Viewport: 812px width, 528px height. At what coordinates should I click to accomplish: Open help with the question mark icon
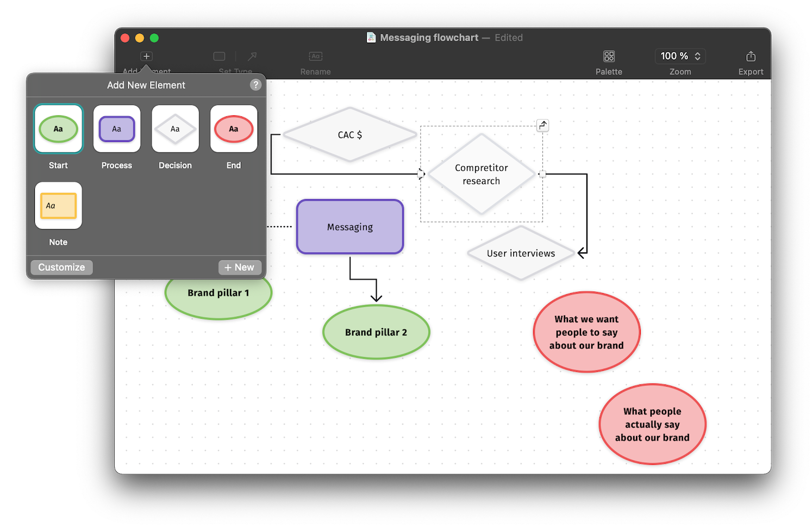[255, 84]
